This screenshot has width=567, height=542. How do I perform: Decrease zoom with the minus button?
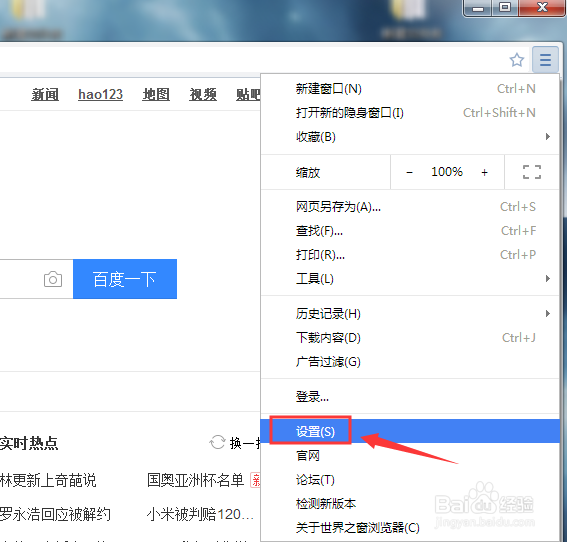point(409,172)
